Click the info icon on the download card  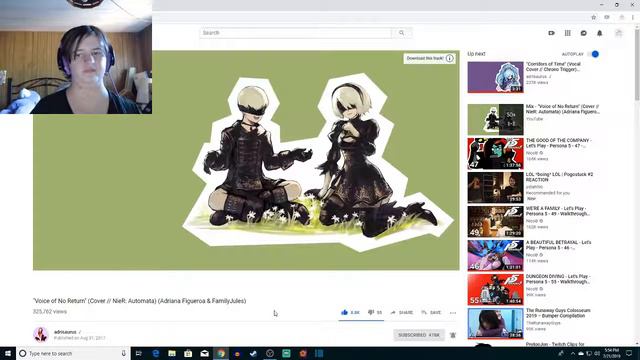click(x=449, y=58)
